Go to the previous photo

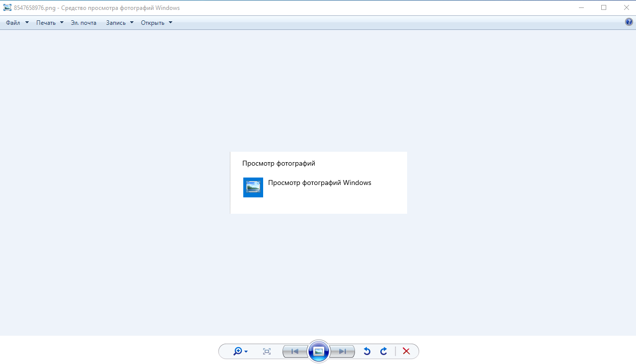pos(295,351)
